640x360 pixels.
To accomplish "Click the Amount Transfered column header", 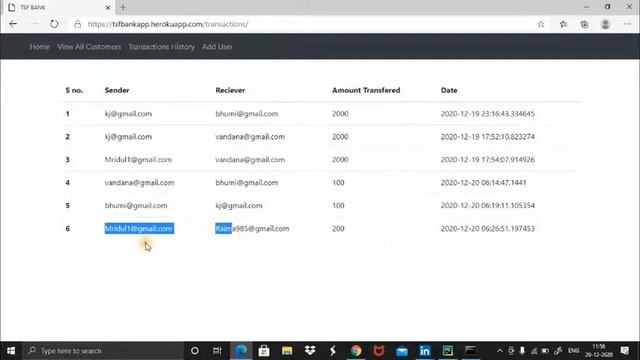I will [x=366, y=90].
